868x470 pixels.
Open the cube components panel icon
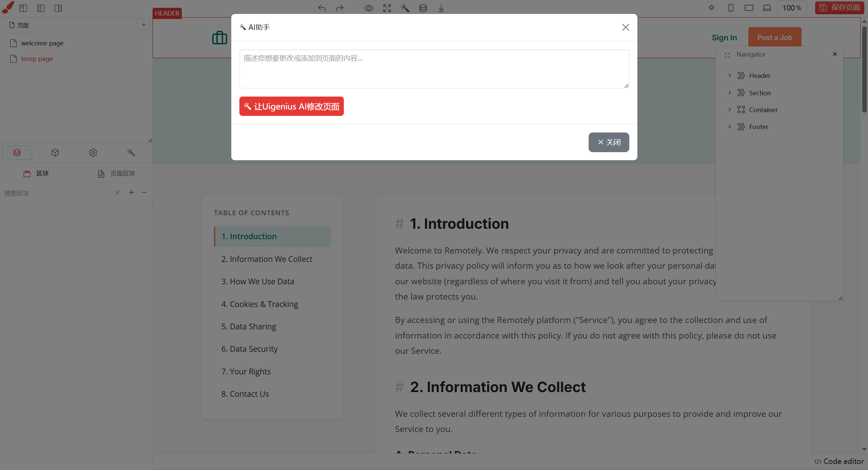pos(55,153)
